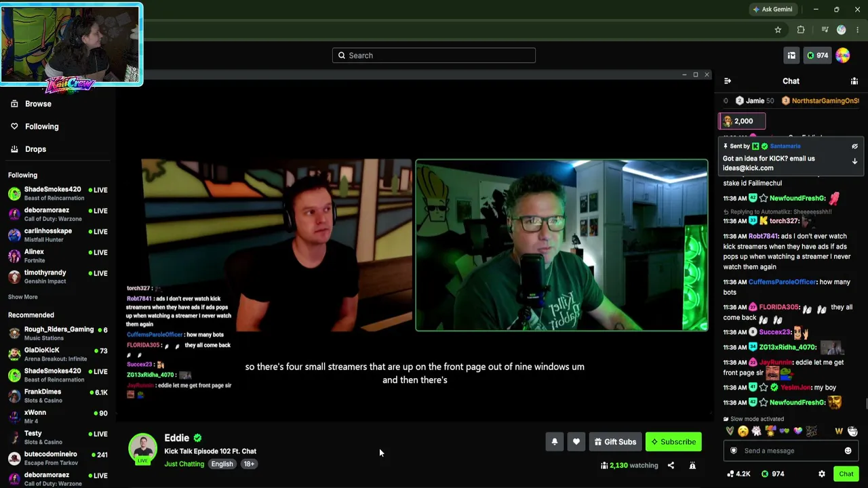Open the Chrome profile avatar
This screenshot has width=868, height=488.
842,30
